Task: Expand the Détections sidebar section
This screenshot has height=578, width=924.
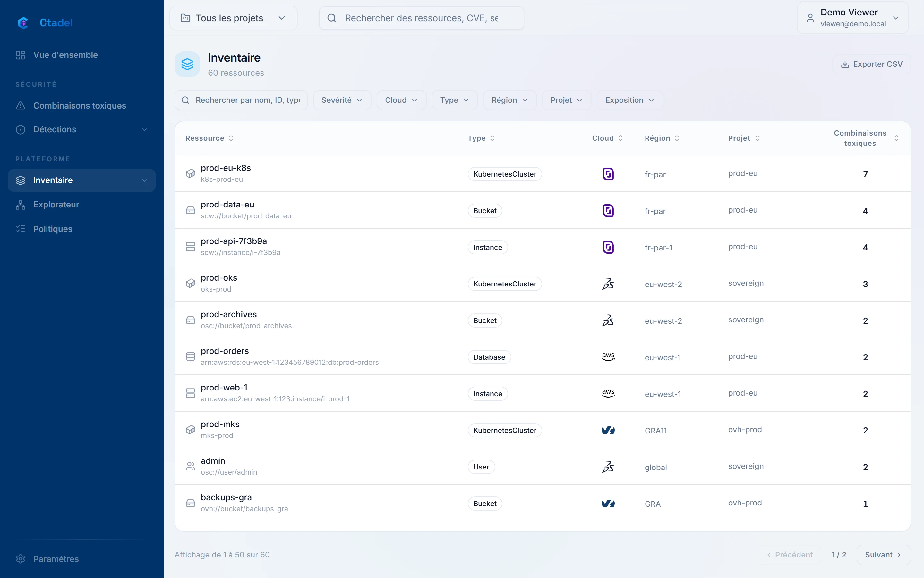Action: tap(82, 130)
